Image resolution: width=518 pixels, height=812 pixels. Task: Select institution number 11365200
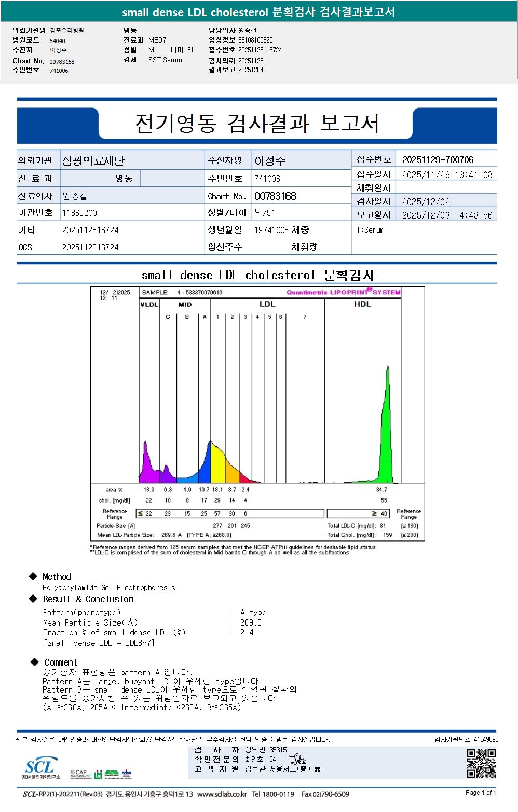coord(79,213)
